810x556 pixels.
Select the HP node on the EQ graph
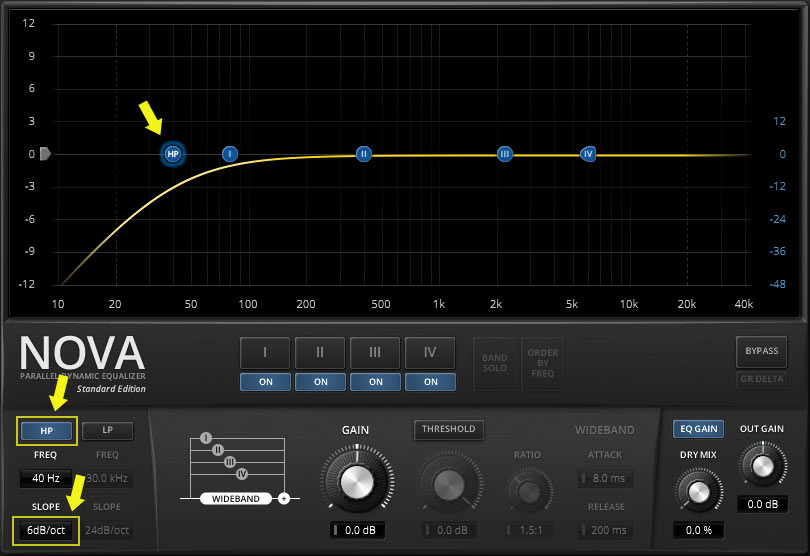pos(173,154)
